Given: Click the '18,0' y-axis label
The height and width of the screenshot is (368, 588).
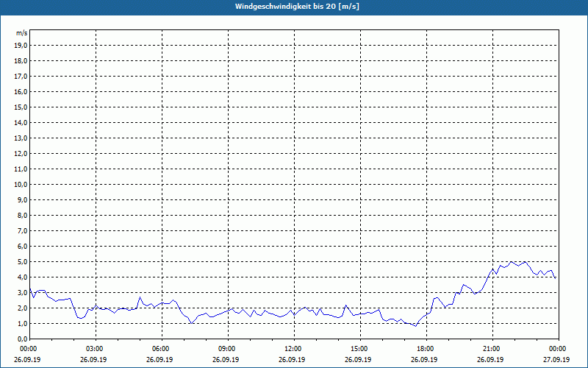Looking at the screenshot, I should [x=21, y=61].
